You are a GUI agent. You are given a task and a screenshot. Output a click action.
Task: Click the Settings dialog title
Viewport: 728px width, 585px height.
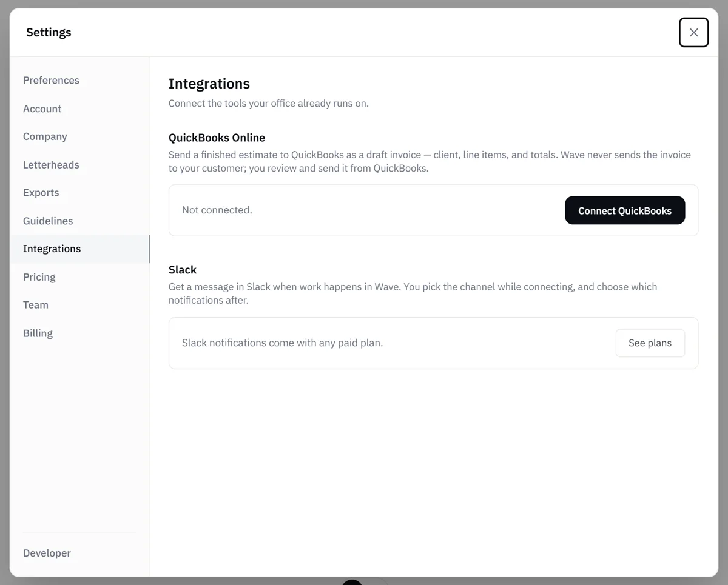coord(49,32)
